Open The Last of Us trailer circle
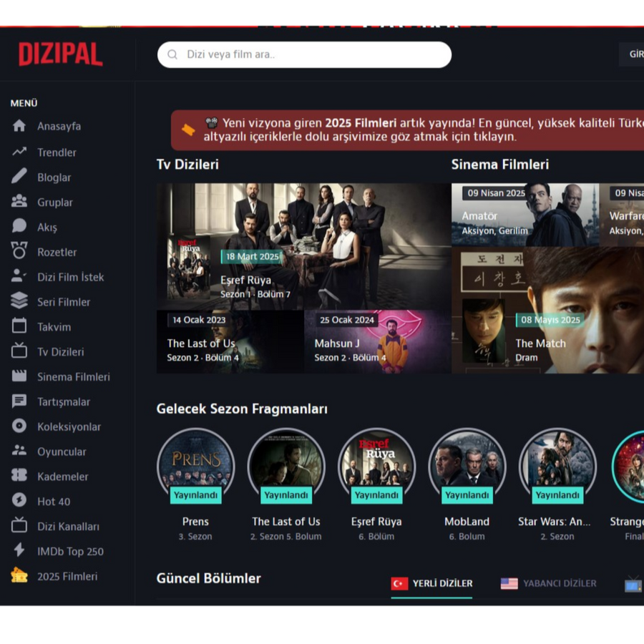 pos(286,466)
